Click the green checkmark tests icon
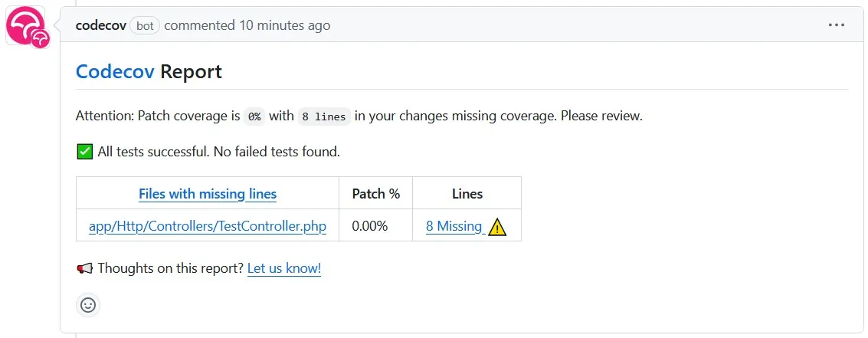Image resolution: width=868 pixels, height=338 pixels. 85,152
